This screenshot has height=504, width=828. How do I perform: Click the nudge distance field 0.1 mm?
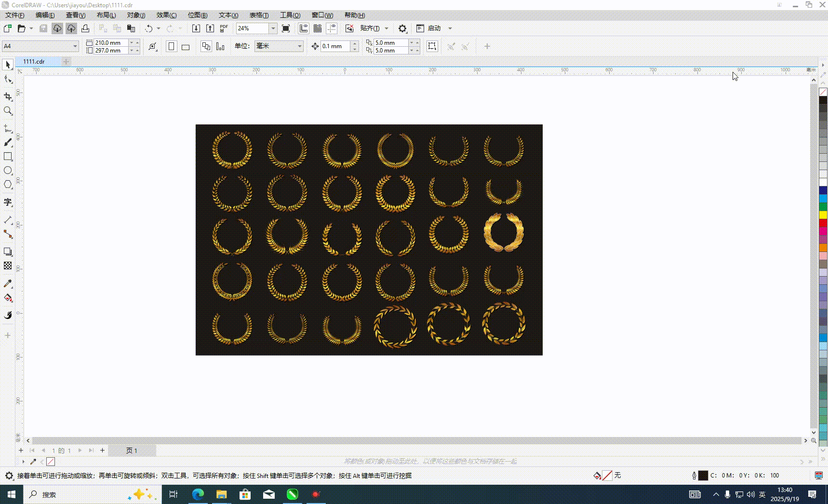coord(335,46)
